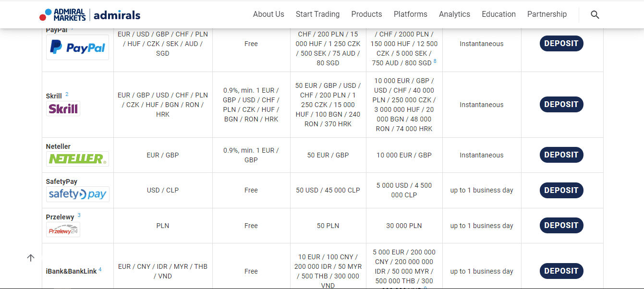The image size is (644, 289).
Task: Open the Partnership menu item
Action: click(x=547, y=14)
